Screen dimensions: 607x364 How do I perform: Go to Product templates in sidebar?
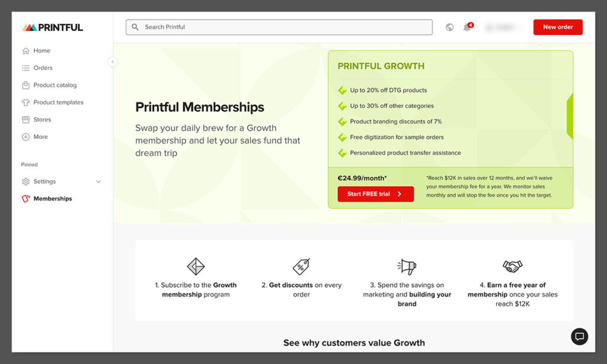pos(58,103)
